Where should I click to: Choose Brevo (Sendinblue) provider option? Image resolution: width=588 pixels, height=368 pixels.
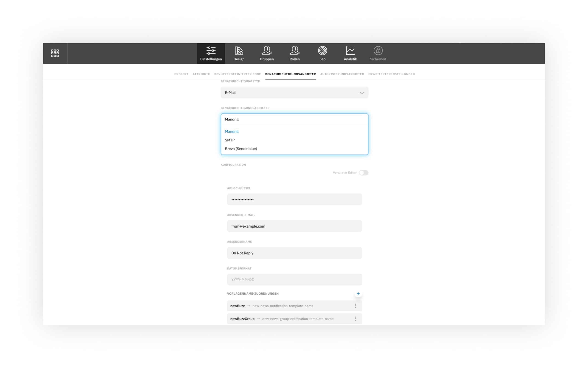coord(241,149)
